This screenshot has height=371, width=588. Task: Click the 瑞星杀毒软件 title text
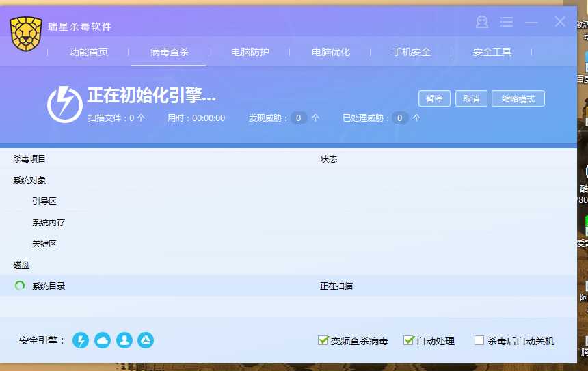[80, 27]
